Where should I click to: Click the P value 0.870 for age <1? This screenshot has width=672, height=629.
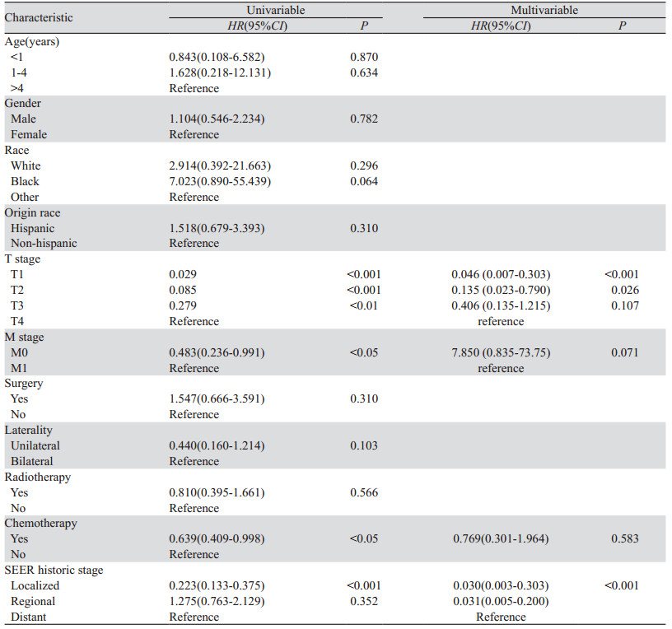pos(363,56)
